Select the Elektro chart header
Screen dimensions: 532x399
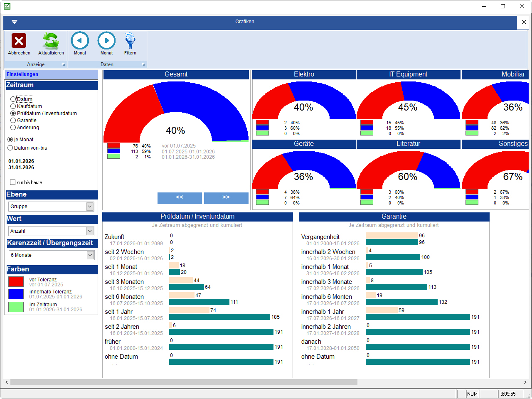304,74
